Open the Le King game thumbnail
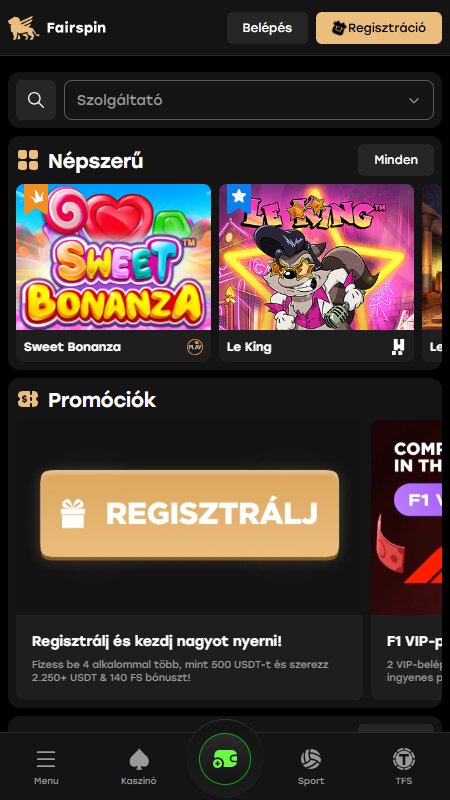Image resolution: width=450 pixels, height=800 pixels. coord(316,257)
